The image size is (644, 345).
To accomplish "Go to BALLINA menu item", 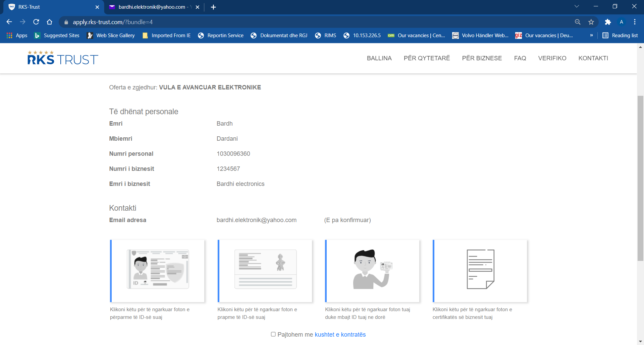I will click(x=379, y=58).
